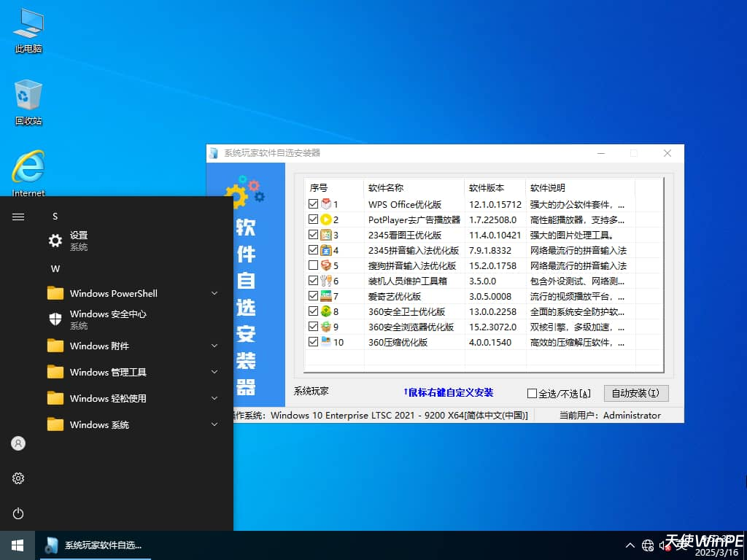The width and height of the screenshot is (747, 560).
Task: Click the letter W group header
Action: [55, 269]
